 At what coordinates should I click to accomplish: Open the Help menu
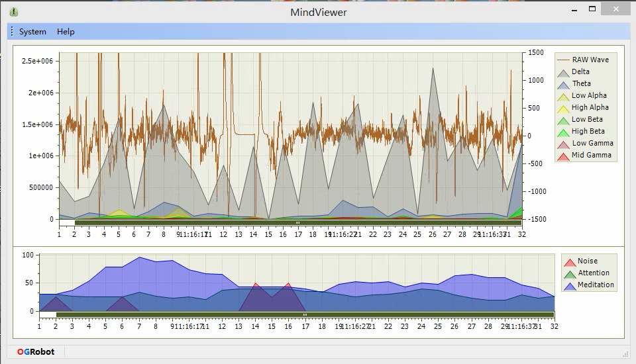pos(66,32)
